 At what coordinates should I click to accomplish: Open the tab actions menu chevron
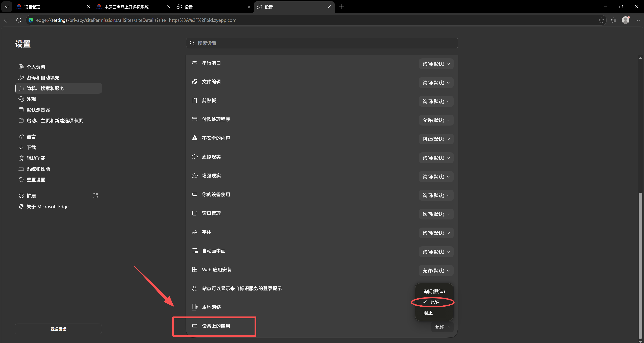(x=7, y=7)
